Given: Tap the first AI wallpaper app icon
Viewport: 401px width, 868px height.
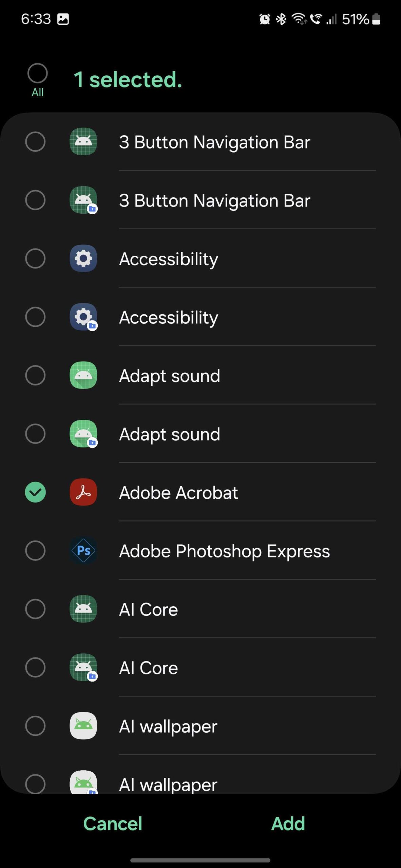Looking at the screenshot, I should (83, 726).
